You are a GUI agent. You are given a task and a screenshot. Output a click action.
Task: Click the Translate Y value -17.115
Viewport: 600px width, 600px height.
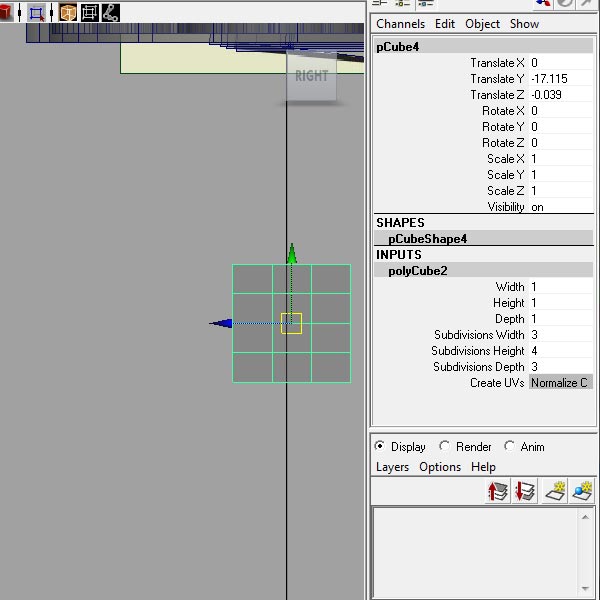coord(561,79)
